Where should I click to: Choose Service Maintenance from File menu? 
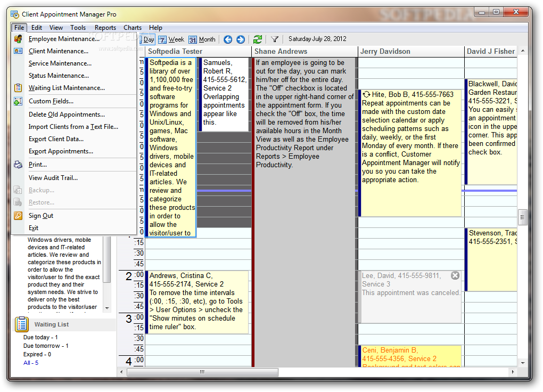(x=74, y=63)
